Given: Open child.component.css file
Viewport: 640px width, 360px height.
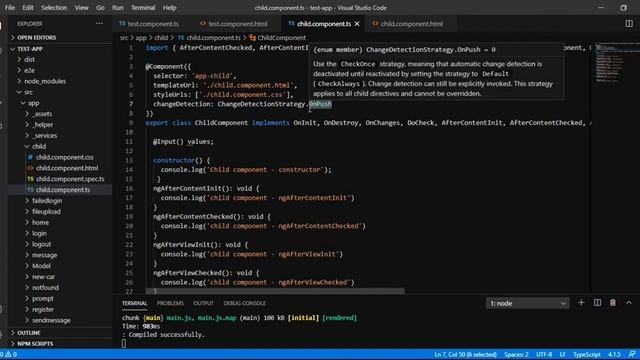Looking at the screenshot, I should coord(60,157).
